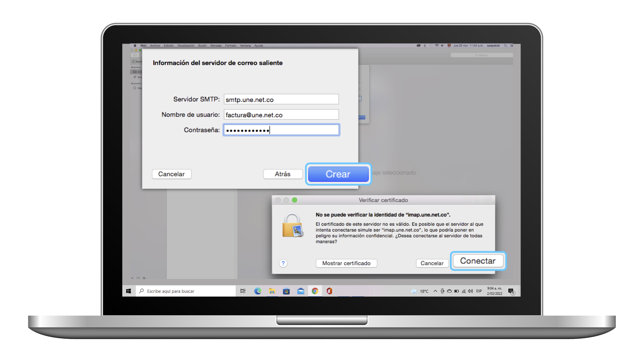Open the Edición menu

coord(169,45)
